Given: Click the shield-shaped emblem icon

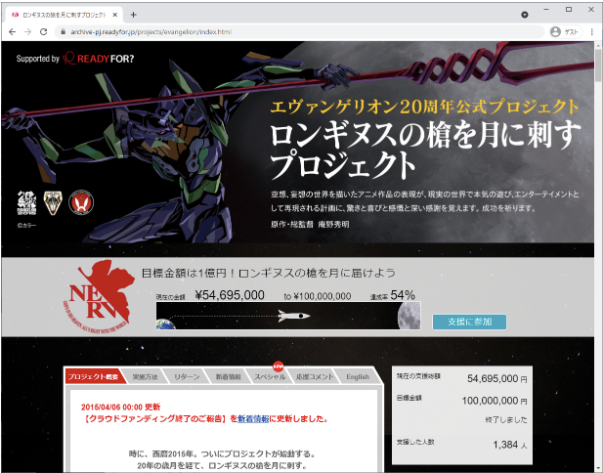Looking at the screenshot, I should (x=53, y=203).
